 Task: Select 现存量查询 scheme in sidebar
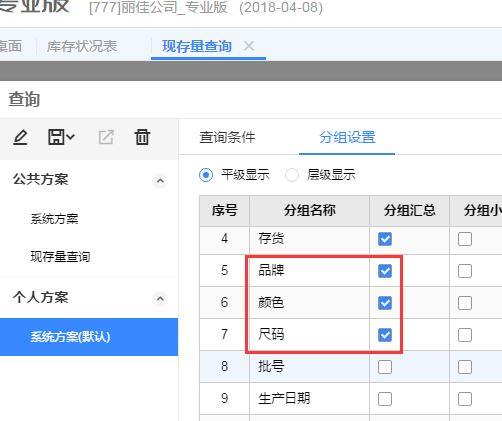pyautogui.click(x=60, y=257)
